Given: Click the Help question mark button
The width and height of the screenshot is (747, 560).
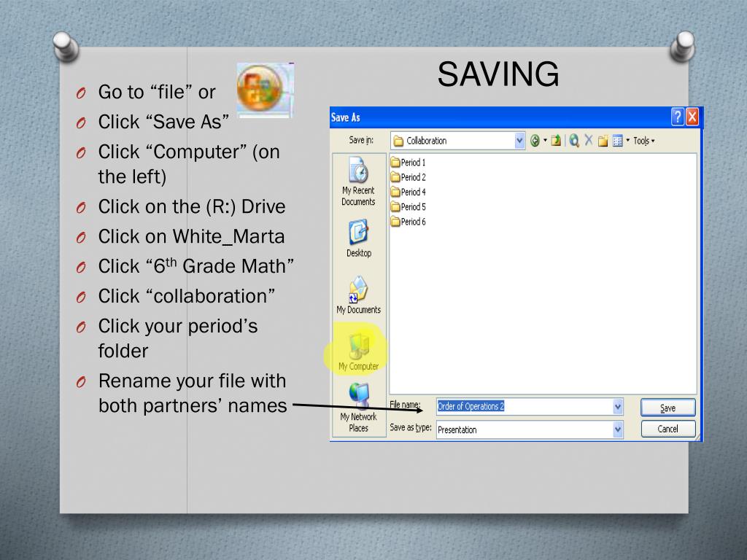Looking at the screenshot, I should (678, 117).
